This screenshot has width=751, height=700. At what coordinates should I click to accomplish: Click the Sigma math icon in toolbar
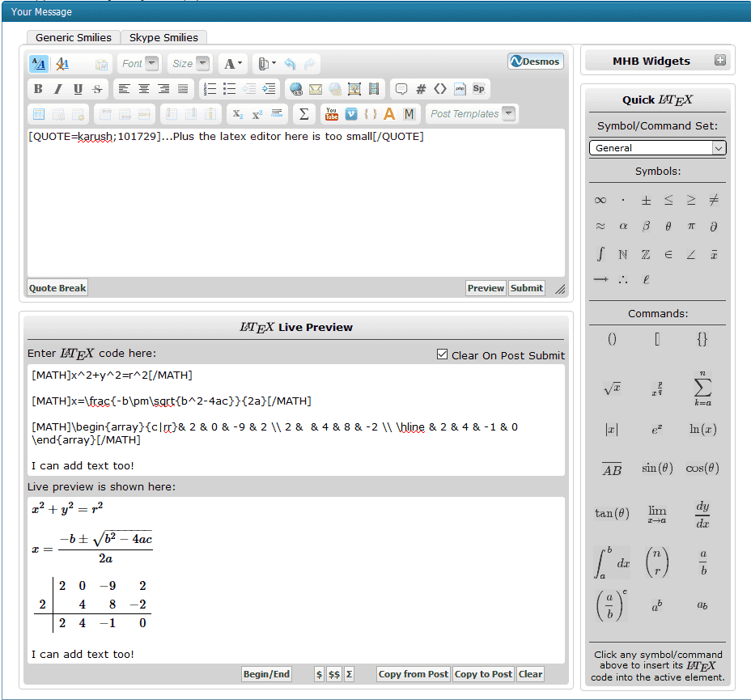(303, 114)
